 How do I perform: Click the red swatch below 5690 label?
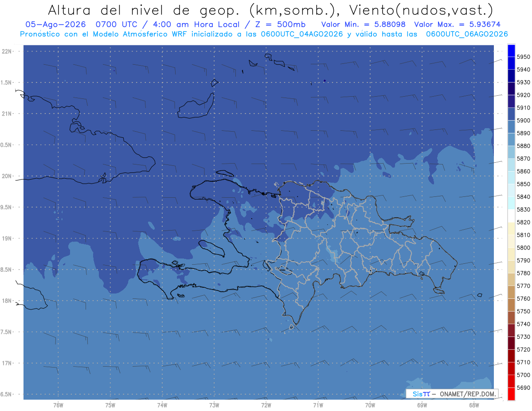511,394
